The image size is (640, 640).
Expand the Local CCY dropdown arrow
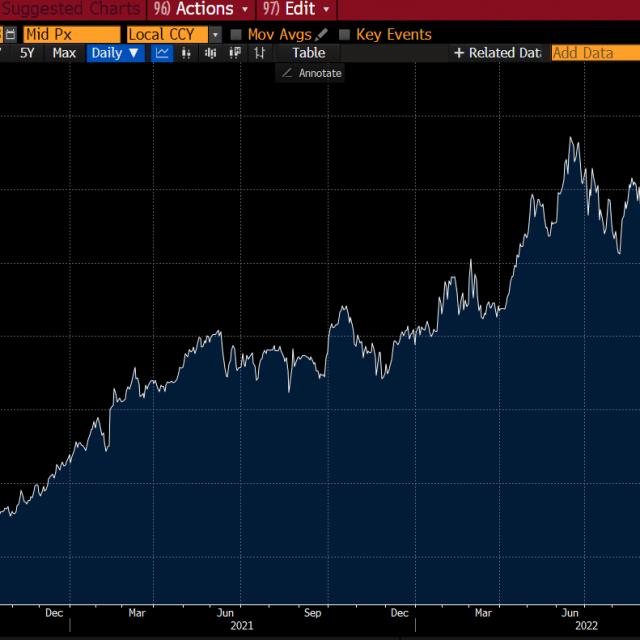pyautogui.click(x=215, y=34)
